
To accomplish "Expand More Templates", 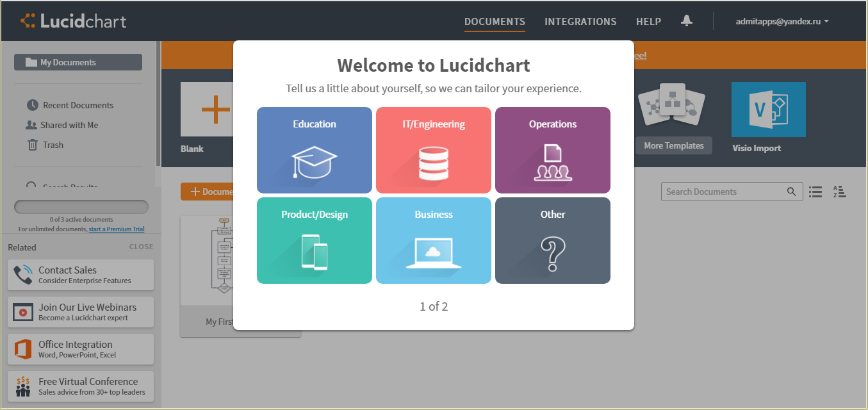I will point(673,145).
